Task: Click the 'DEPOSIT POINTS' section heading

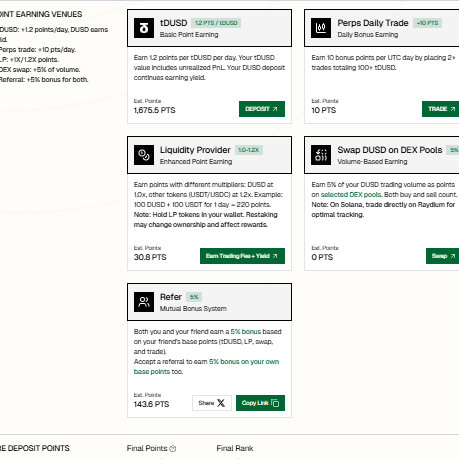Action: (35, 448)
